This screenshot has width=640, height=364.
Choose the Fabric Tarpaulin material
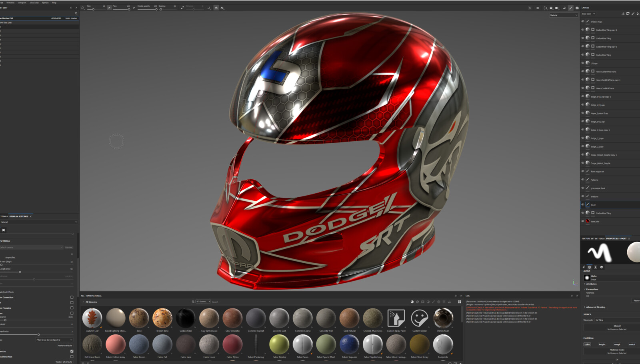pos(349,344)
